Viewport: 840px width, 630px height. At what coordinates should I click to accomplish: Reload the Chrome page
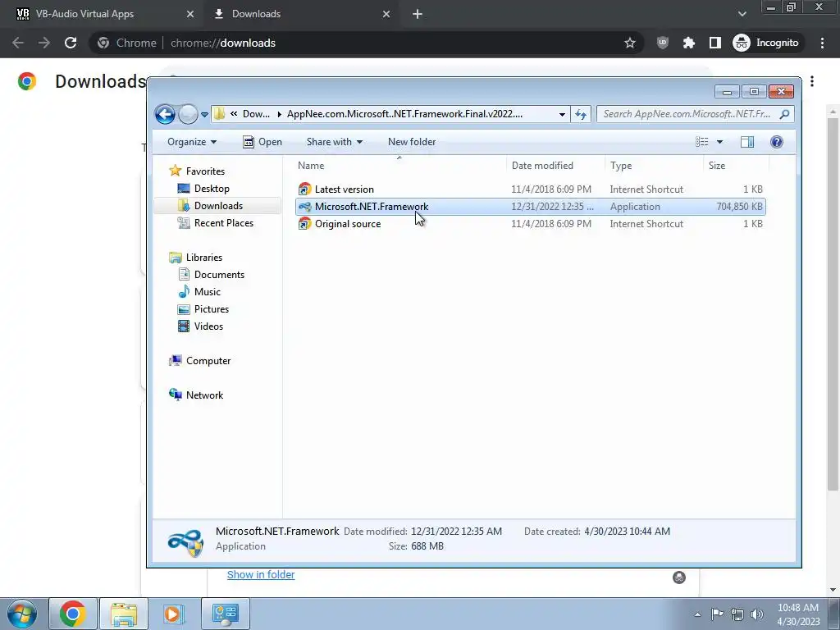coord(71,43)
